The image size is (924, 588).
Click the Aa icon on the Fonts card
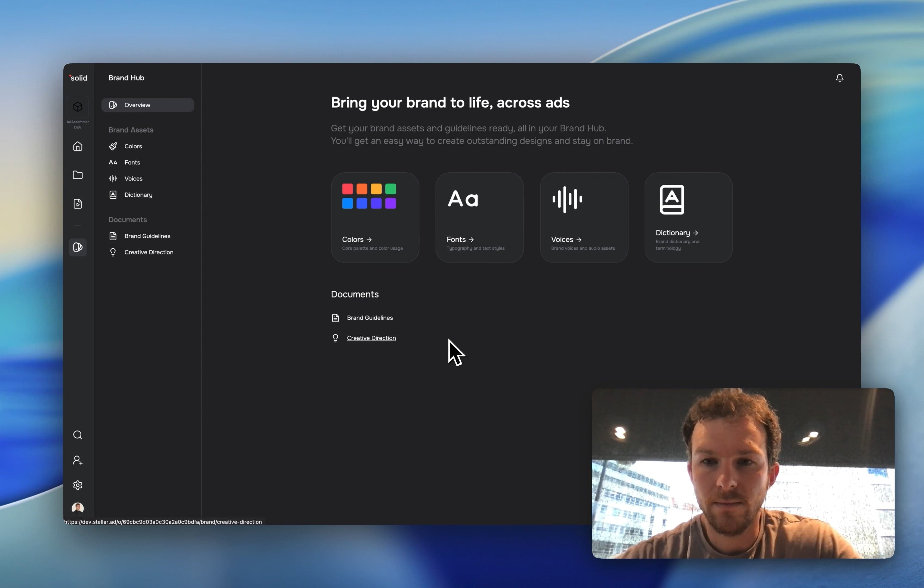click(463, 199)
